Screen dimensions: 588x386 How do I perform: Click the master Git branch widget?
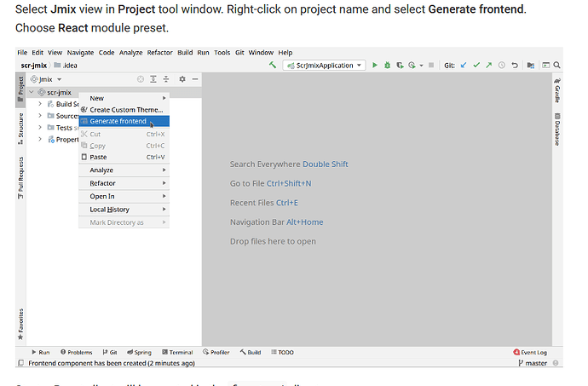[533, 363]
